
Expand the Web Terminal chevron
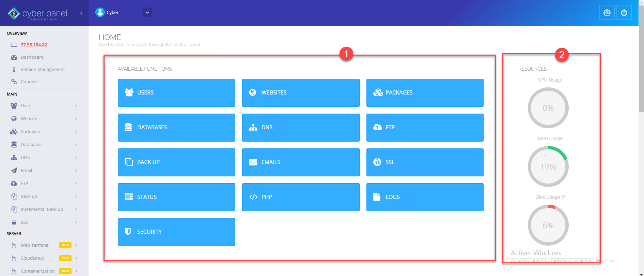coord(76,245)
